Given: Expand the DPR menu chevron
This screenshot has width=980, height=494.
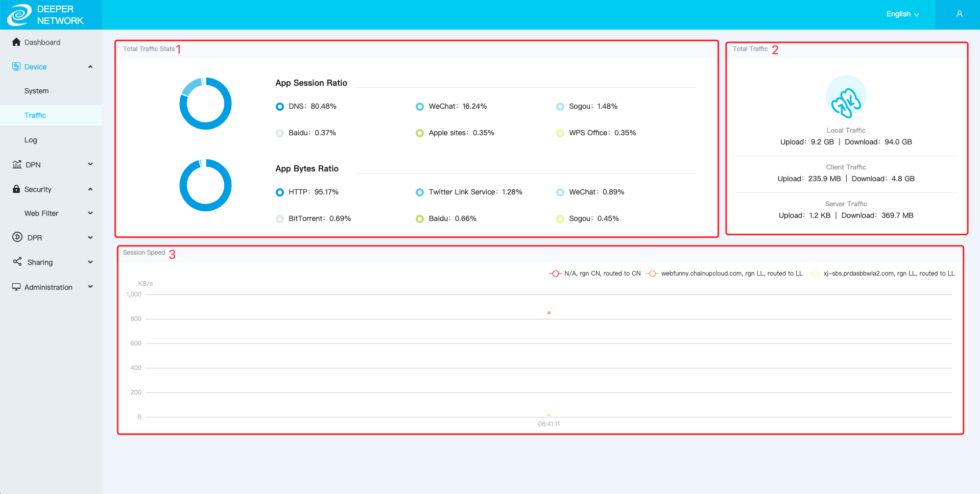Looking at the screenshot, I should coord(90,238).
